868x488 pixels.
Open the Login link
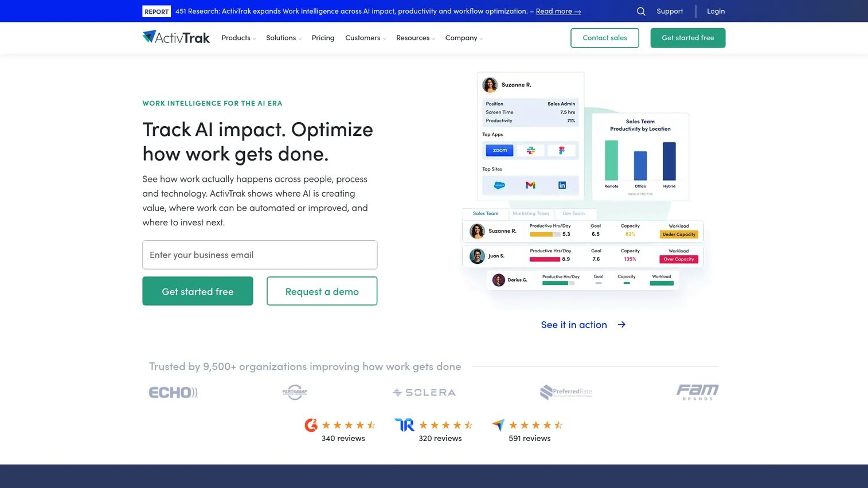(x=715, y=11)
